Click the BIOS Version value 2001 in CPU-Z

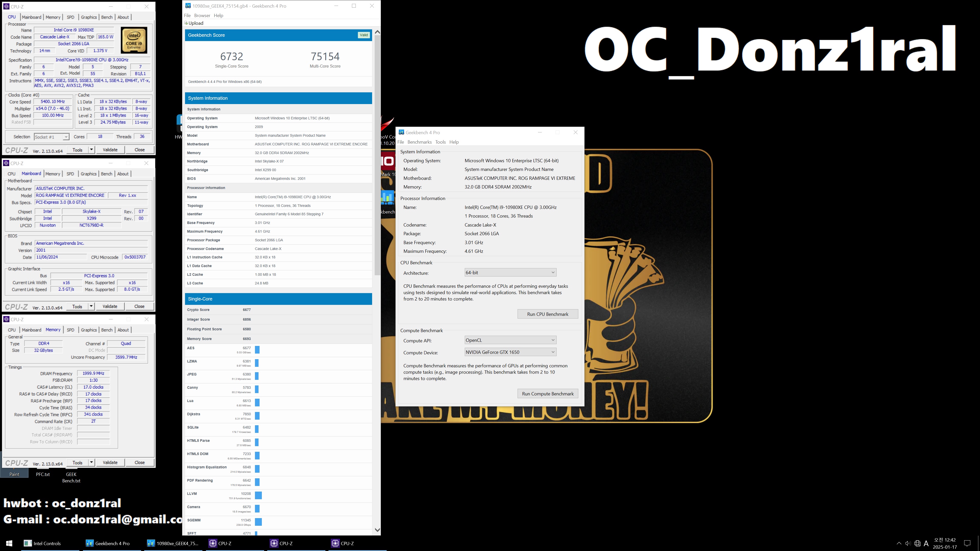91,250
